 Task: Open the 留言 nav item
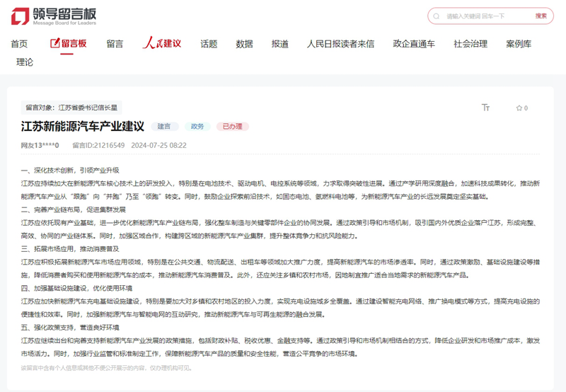115,44
